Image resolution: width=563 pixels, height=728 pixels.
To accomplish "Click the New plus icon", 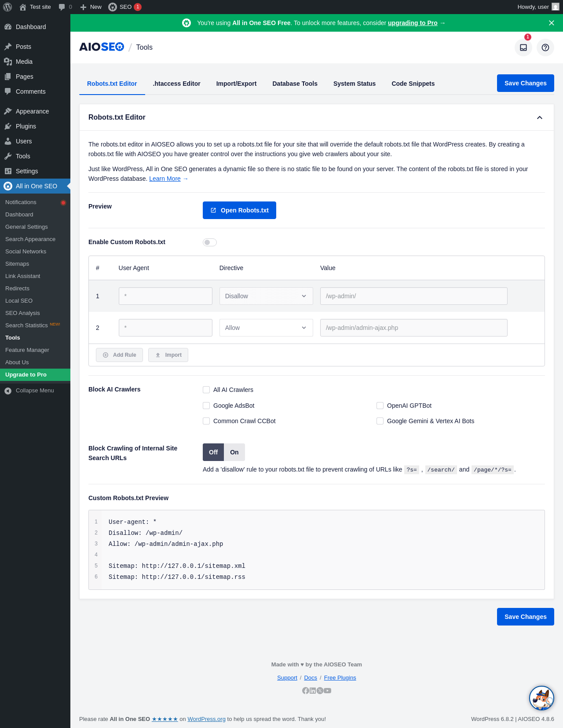I will 83,7.
